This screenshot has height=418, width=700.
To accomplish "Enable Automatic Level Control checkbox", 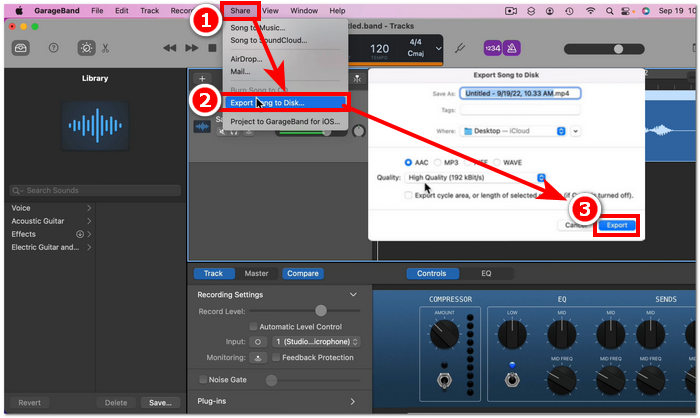I will [x=253, y=327].
